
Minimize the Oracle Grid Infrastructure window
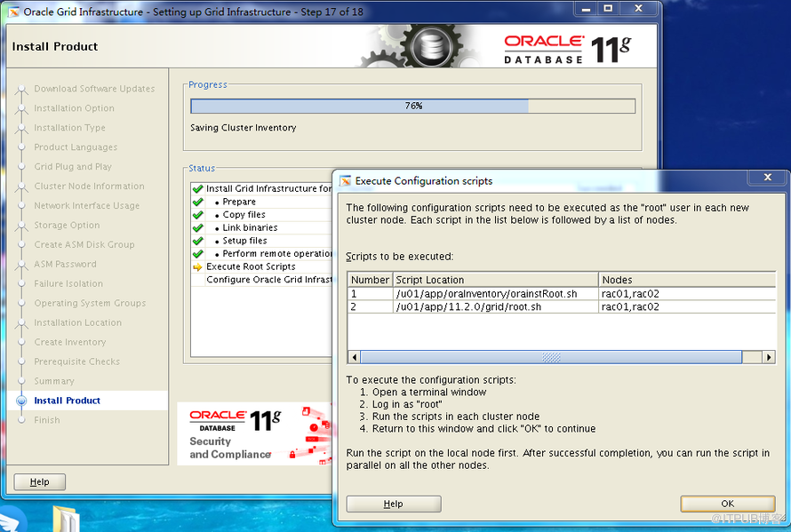pos(586,9)
